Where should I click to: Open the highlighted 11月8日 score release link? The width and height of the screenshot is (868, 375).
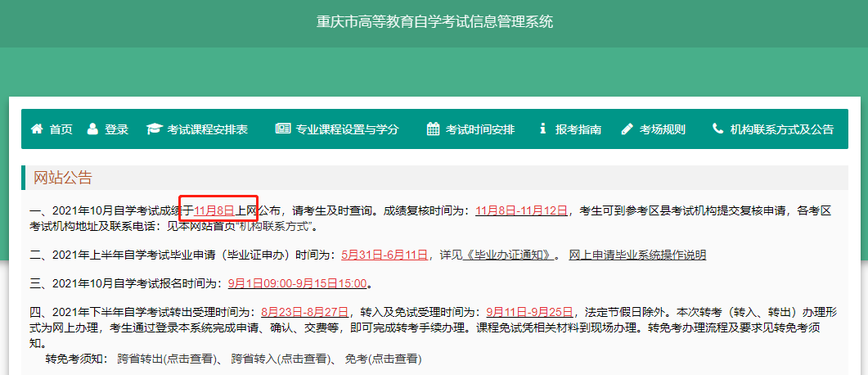(x=214, y=210)
